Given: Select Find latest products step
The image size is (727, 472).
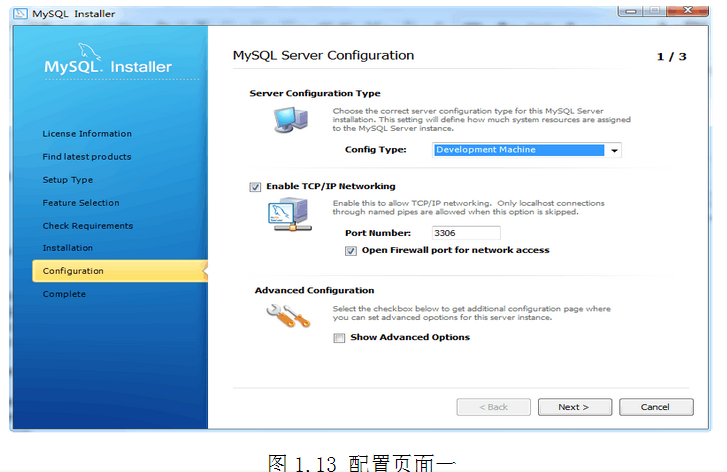Looking at the screenshot, I should click(87, 157).
